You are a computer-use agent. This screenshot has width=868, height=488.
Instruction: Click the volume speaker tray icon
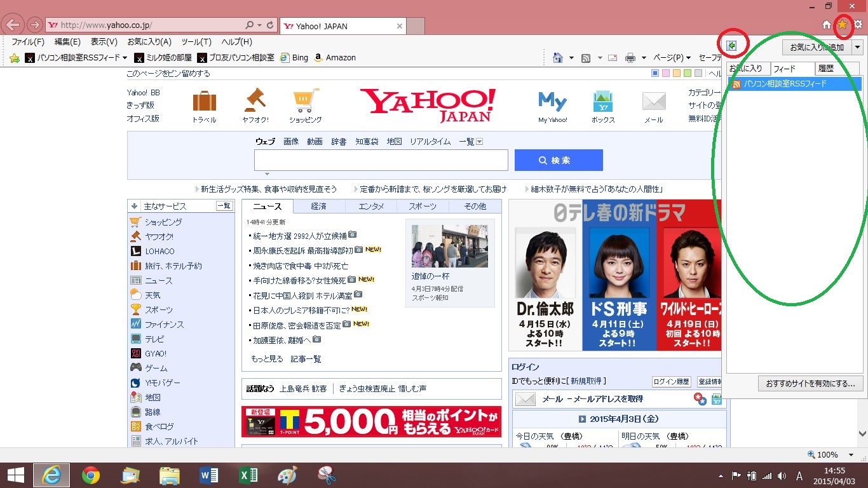[x=781, y=475]
